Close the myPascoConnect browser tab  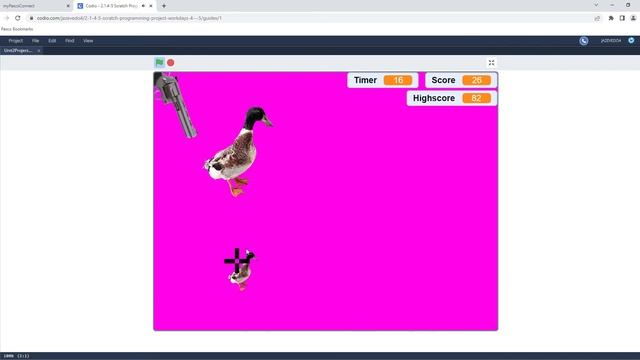pos(68,6)
